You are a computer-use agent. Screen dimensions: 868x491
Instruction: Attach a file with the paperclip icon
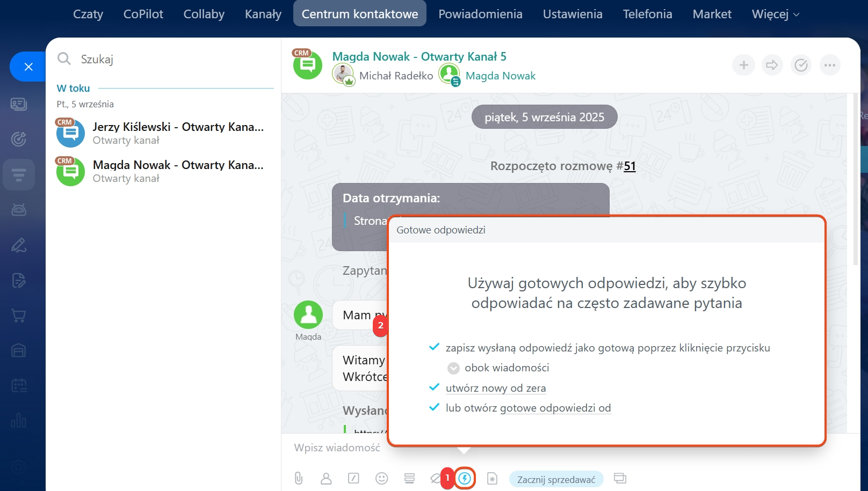tap(299, 478)
